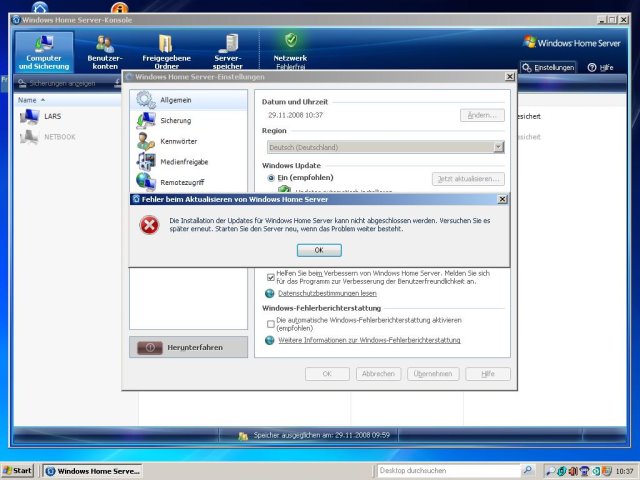The height and width of the screenshot is (480, 640).
Task: Select the LARS computer row
Action: pos(69,116)
